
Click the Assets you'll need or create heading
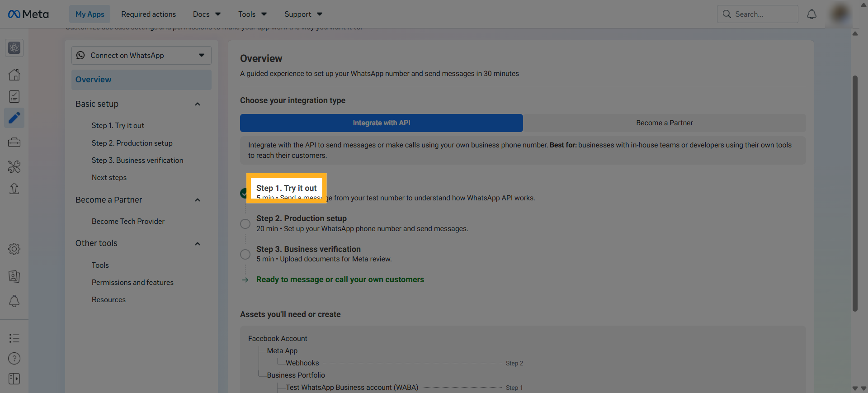(290, 314)
